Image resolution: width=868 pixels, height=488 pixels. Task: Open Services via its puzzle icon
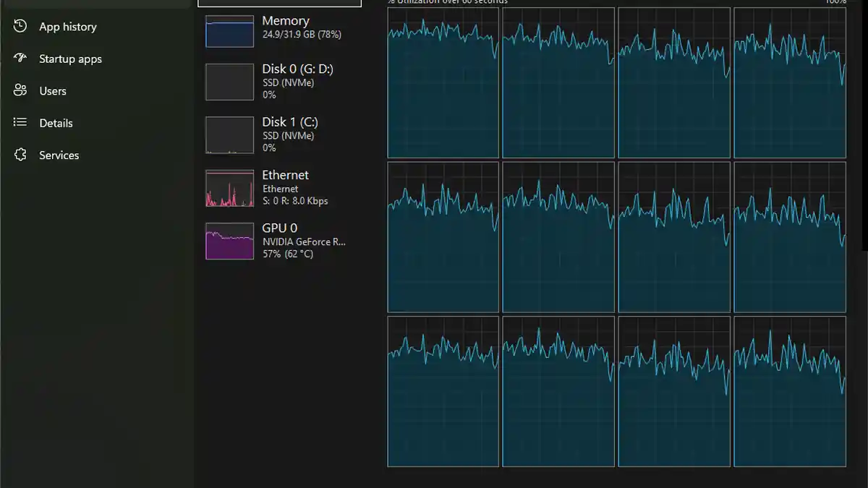[20, 155]
